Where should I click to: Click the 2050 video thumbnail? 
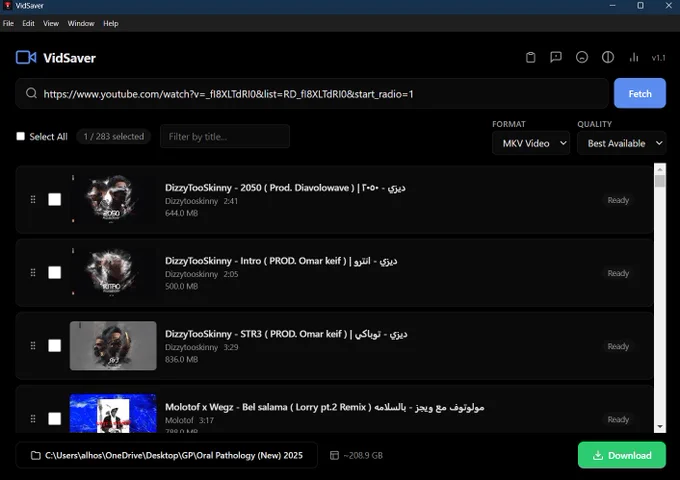point(113,199)
